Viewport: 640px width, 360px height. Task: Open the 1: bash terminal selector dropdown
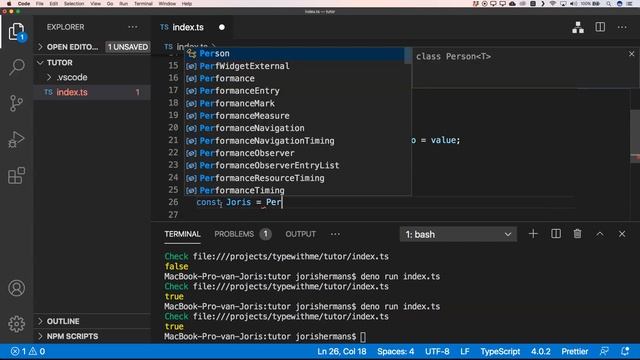458,234
